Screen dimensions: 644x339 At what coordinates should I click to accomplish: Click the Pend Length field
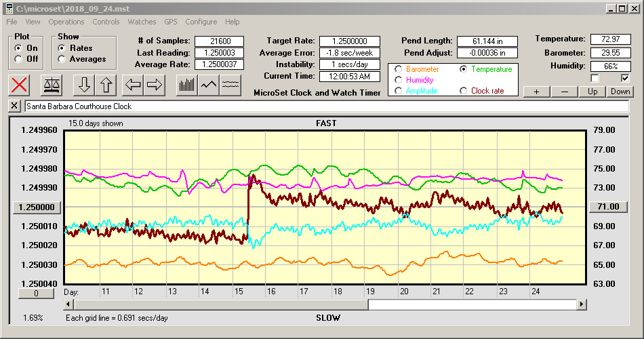(487, 41)
